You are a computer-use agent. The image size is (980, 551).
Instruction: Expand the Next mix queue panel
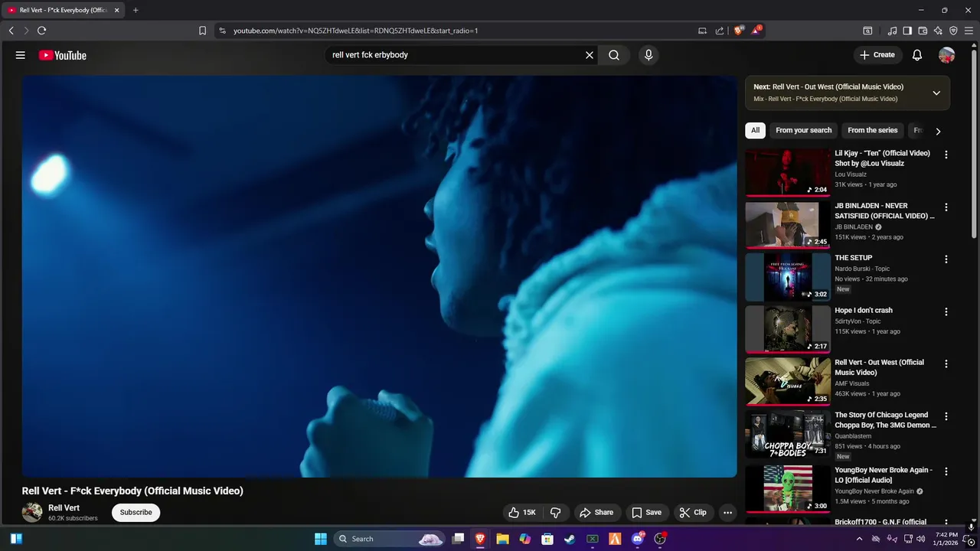click(936, 93)
